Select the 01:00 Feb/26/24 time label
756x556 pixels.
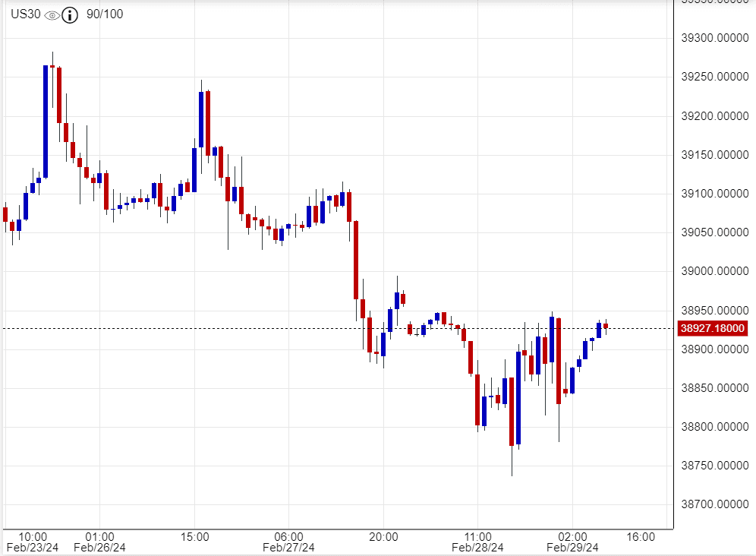tap(99, 542)
